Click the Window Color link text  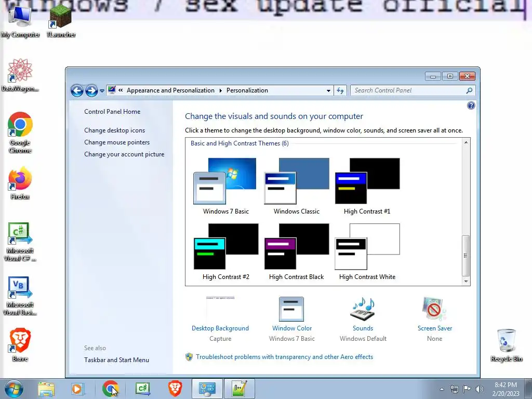click(292, 328)
